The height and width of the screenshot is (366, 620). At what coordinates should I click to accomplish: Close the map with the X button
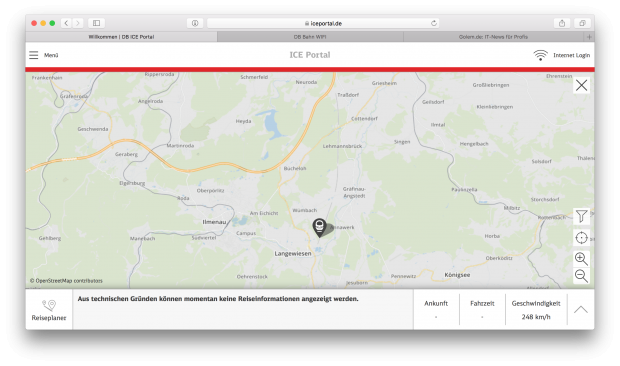pyautogui.click(x=581, y=85)
